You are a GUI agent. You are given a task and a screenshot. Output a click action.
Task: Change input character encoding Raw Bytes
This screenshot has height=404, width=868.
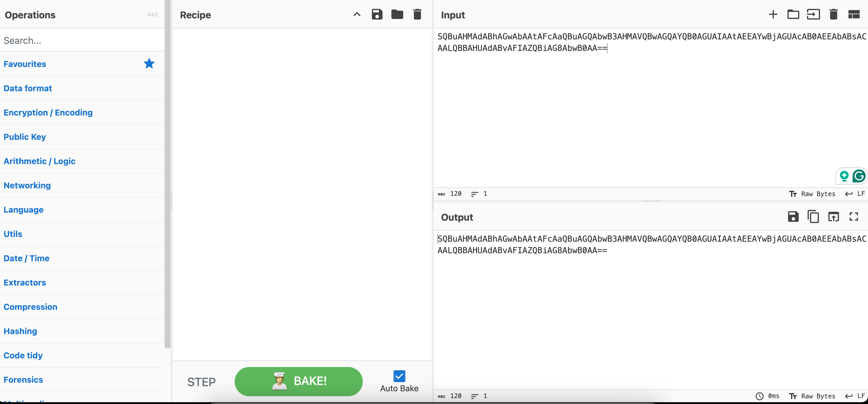[x=812, y=194]
